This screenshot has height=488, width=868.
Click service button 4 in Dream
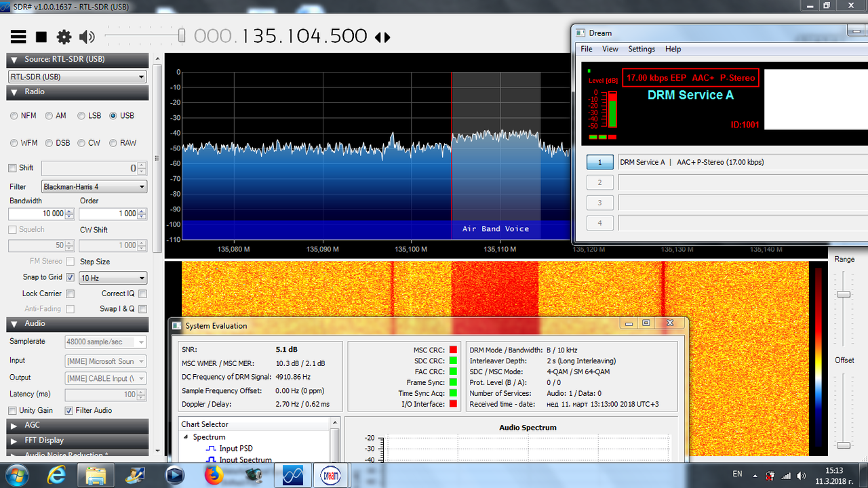(600, 223)
